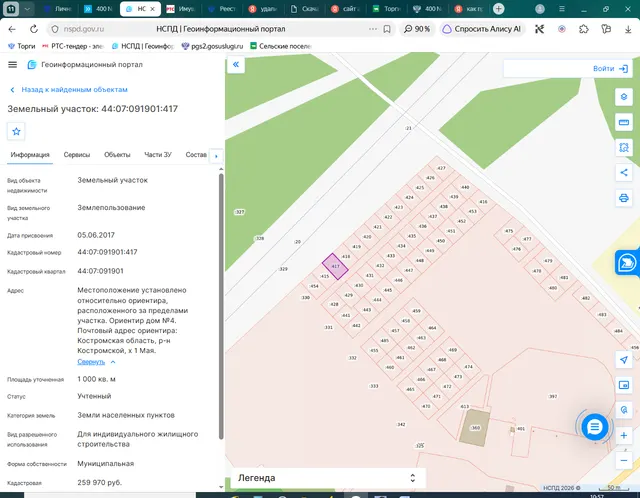Click the Войти login button
This screenshot has height=498, width=640.
point(610,69)
